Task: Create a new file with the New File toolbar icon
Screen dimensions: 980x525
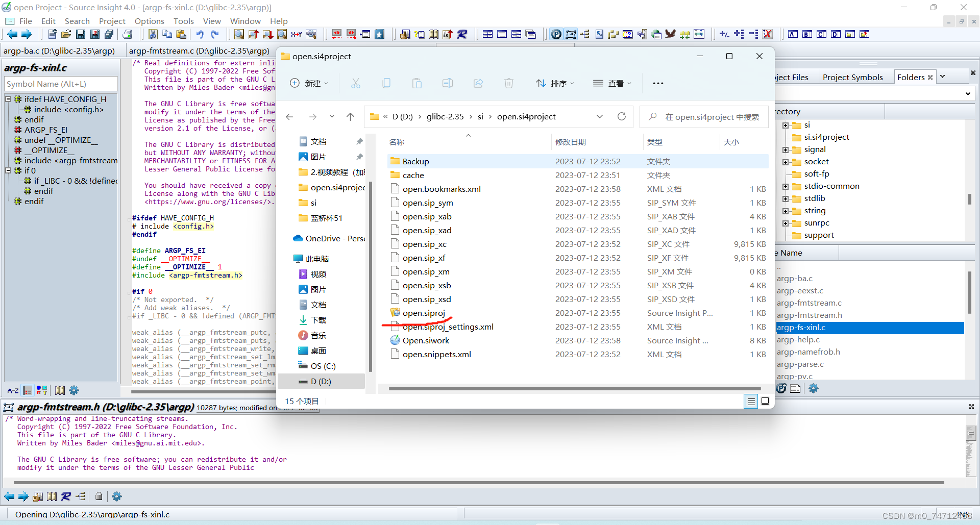Action: (52, 34)
